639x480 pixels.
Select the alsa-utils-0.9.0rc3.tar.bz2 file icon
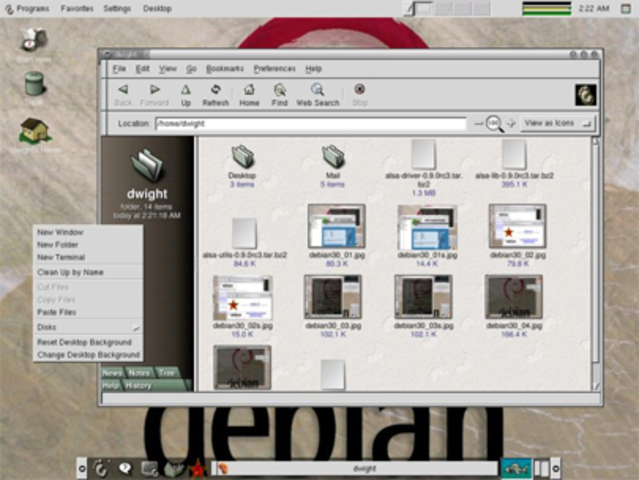point(244,233)
